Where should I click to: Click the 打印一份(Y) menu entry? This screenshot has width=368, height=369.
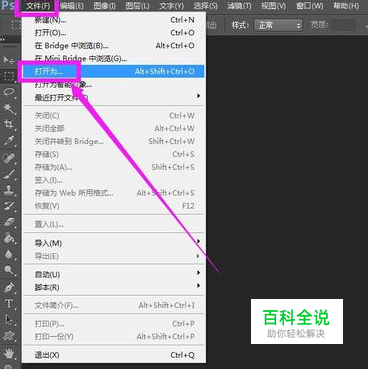(x=113, y=337)
